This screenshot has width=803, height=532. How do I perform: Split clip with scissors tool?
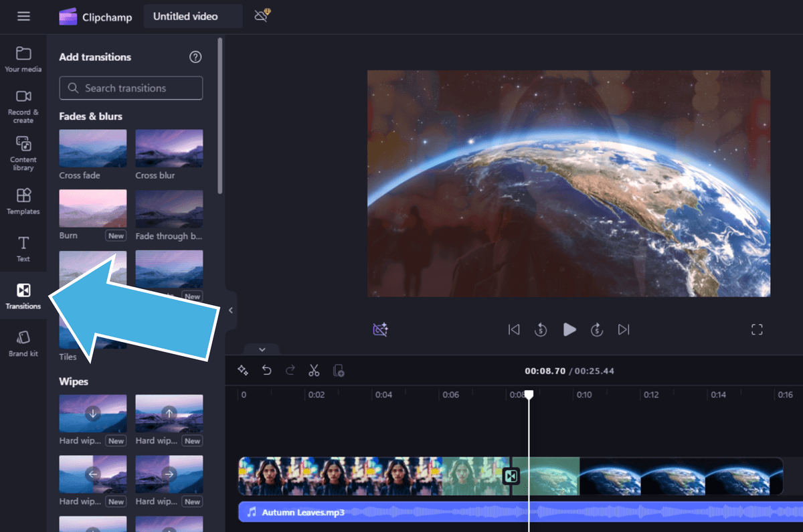click(314, 370)
